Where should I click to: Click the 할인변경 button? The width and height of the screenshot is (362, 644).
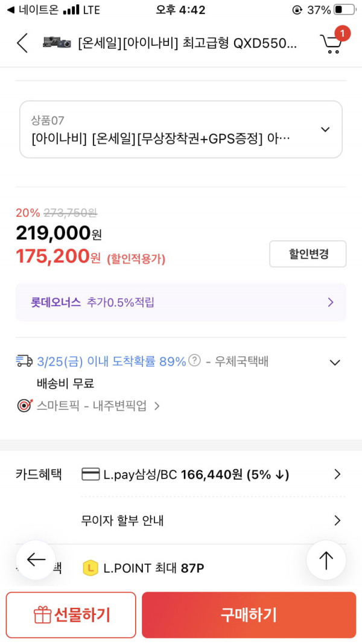[x=308, y=254]
